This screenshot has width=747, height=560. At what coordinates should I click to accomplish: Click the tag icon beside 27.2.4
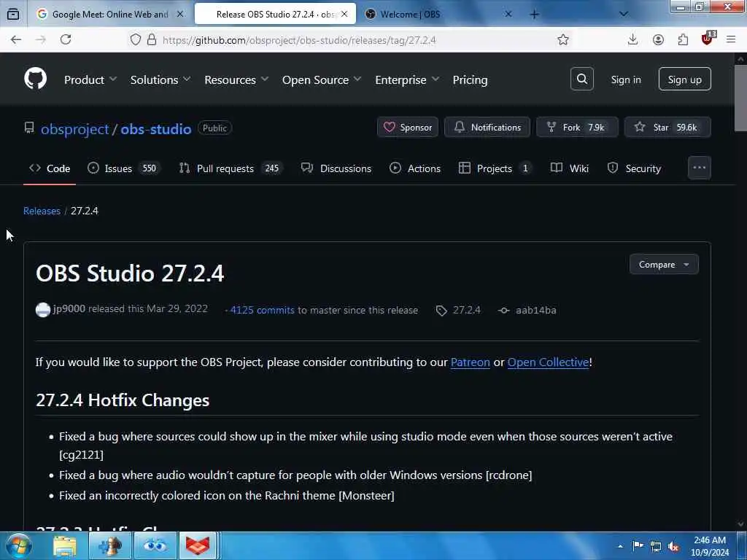441,311
